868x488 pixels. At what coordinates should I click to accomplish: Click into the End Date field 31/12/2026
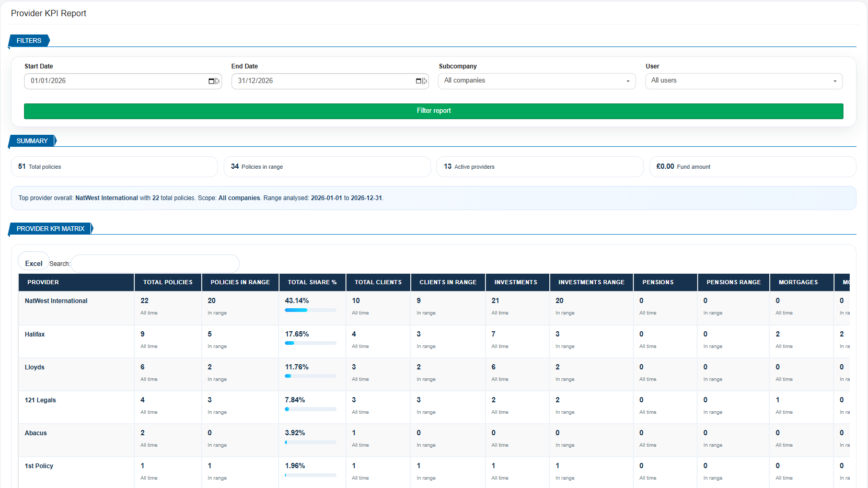[330, 81]
